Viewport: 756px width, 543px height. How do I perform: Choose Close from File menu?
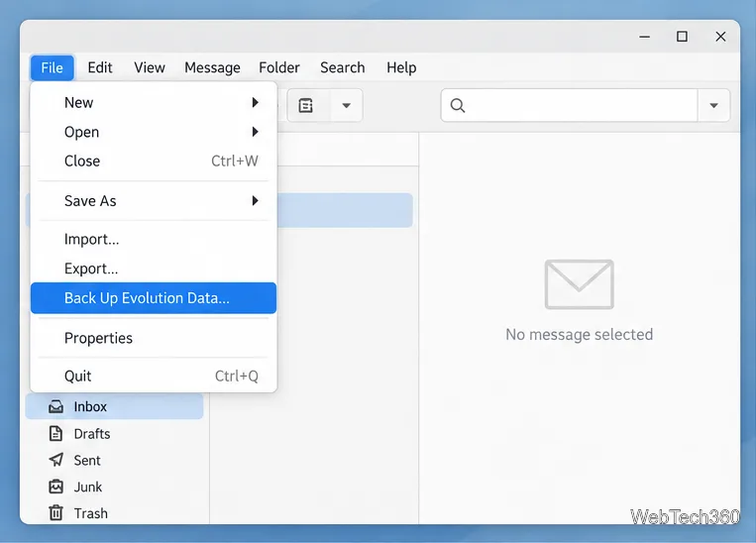click(154, 161)
